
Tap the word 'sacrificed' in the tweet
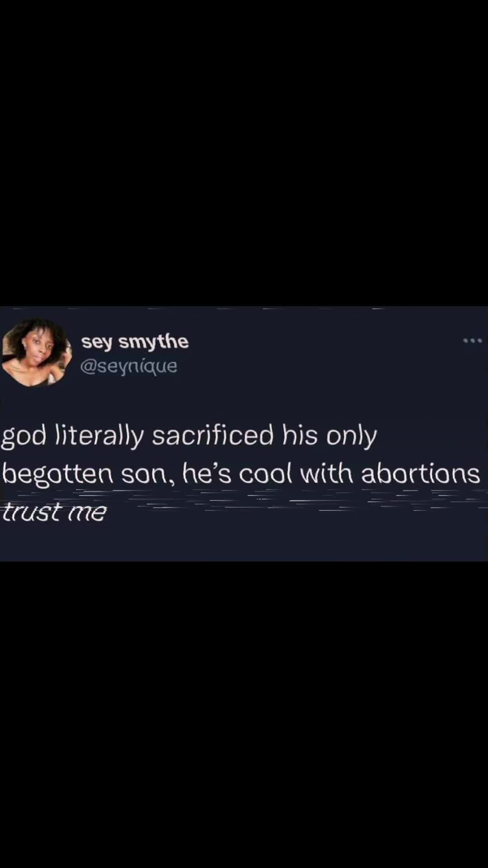click(213, 435)
